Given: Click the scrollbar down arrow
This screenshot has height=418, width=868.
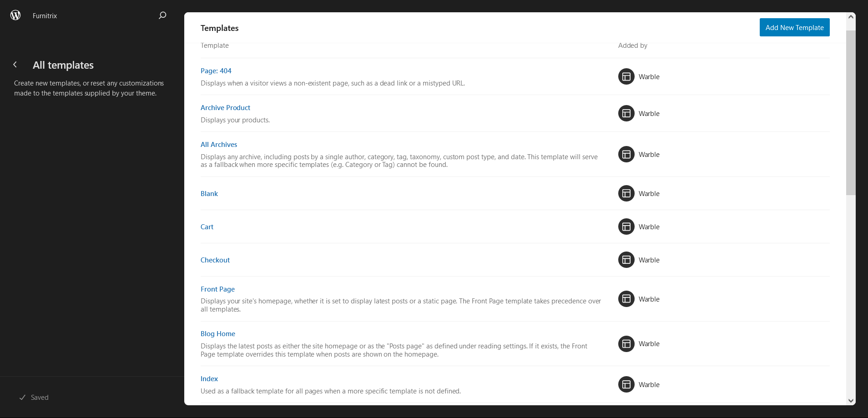Looking at the screenshot, I should pos(851,400).
